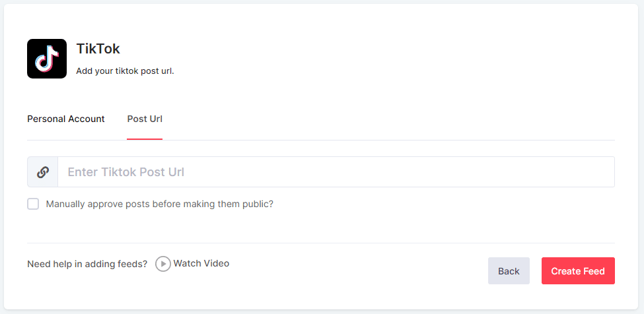Click the 'Need help in adding feeds?' text
644x314 pixels.
click(x=87, y=264)
